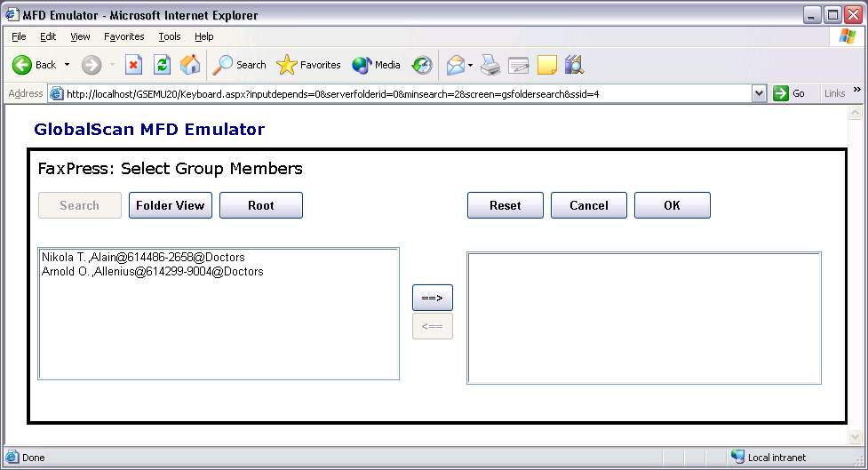Open the Research books icon
Viewport: 868px width, 470px height.
[x=574, y=65]
